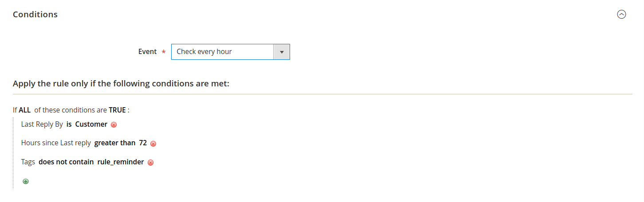Click the Event dropdown arrow button

point(282,52)
